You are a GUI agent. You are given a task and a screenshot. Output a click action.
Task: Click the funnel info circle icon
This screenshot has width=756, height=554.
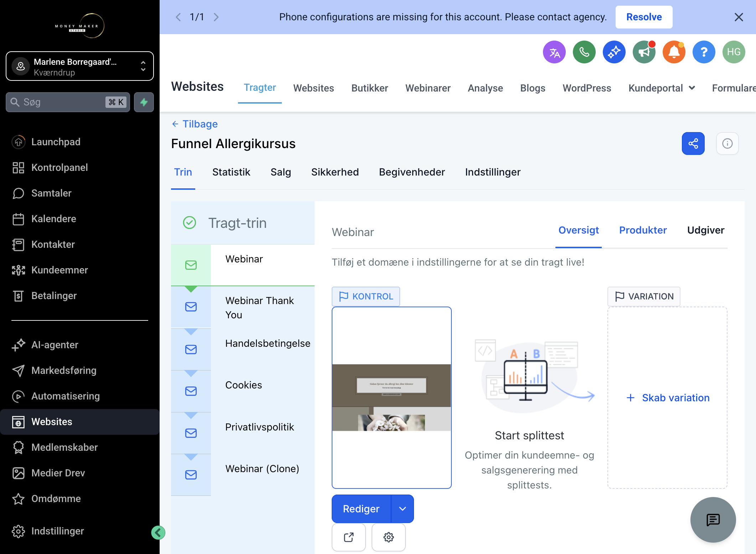(x=727, y=143)
